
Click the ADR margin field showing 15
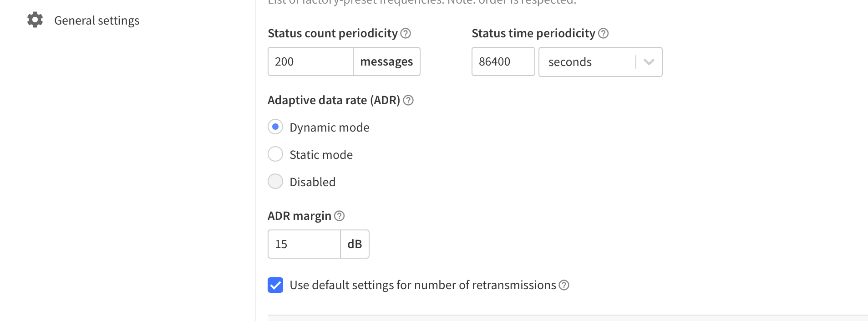304,244
